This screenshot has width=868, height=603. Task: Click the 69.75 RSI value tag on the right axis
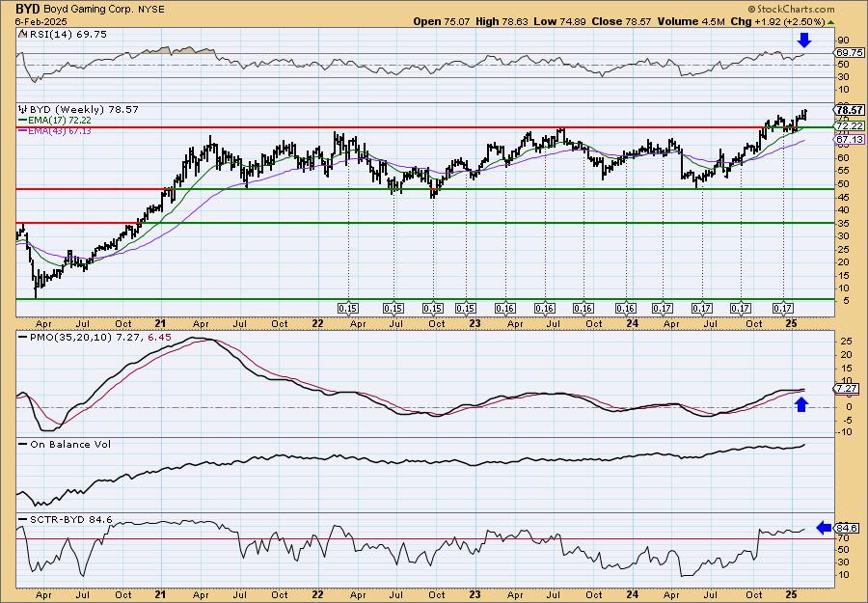(x=849, y=53)
